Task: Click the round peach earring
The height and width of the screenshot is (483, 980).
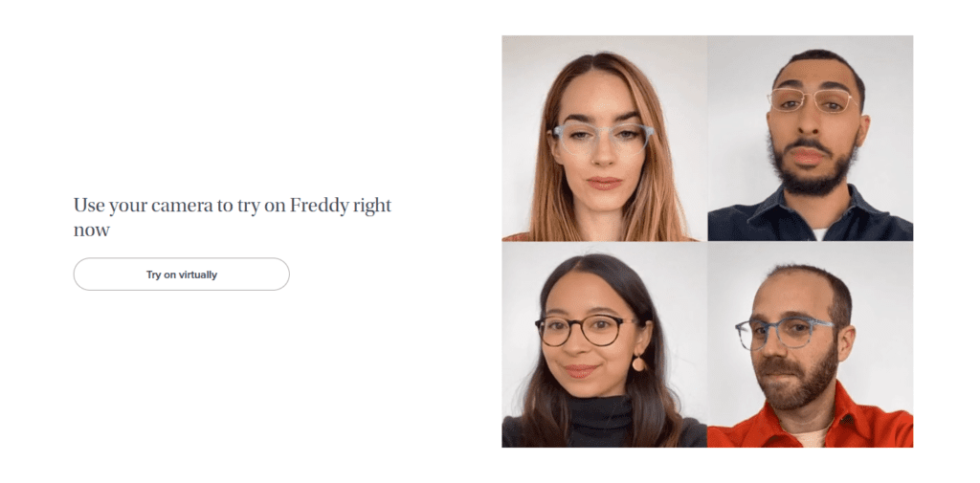Action: tap(638, 363)
